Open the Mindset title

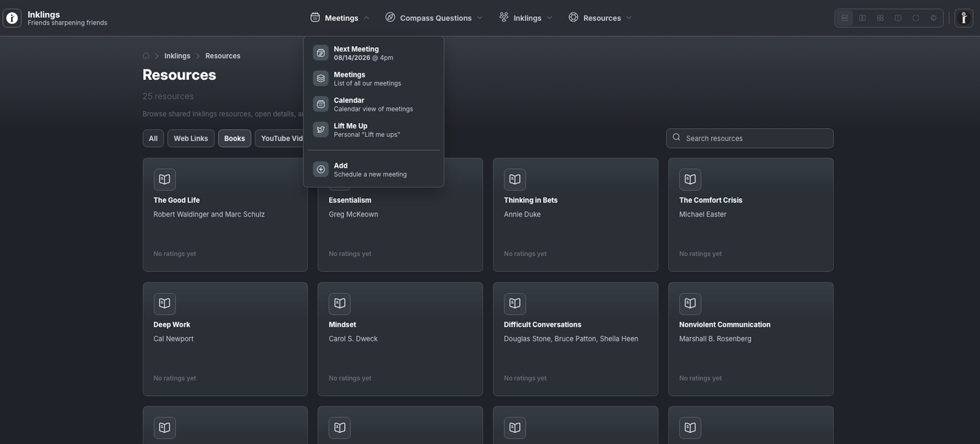click(x=342, y=324)
